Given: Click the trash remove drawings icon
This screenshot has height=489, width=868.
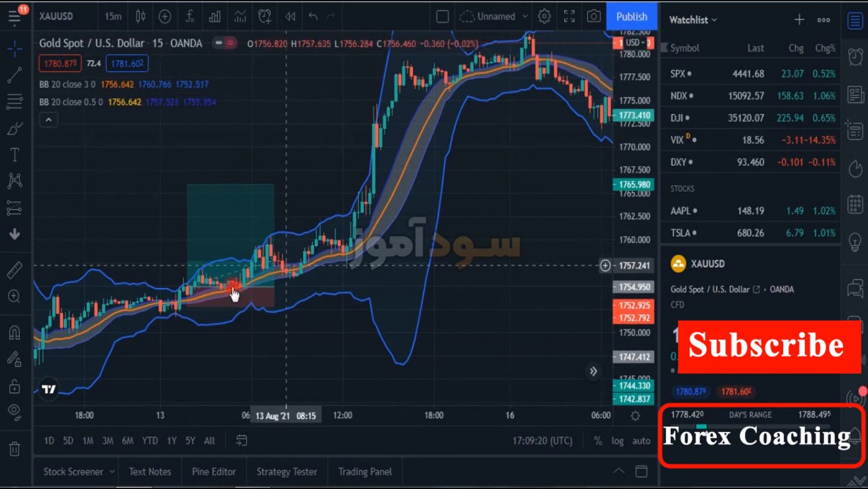Looking at the screenshot, I should pyautogui.click(x=14, y=448).
